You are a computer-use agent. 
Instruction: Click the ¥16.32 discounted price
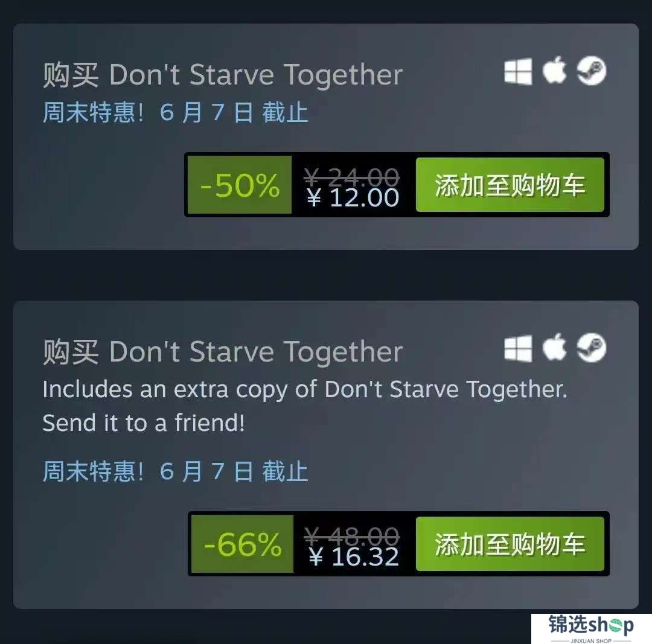coord(354,556)
